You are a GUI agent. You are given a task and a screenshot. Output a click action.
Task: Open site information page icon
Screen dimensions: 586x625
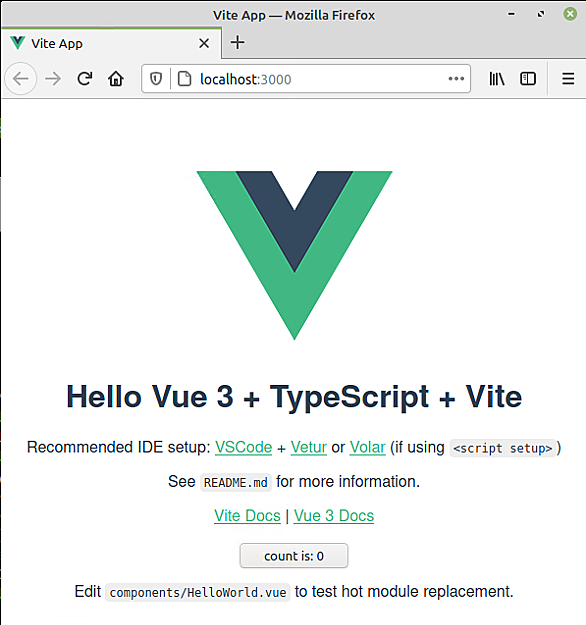pos(184,79)
